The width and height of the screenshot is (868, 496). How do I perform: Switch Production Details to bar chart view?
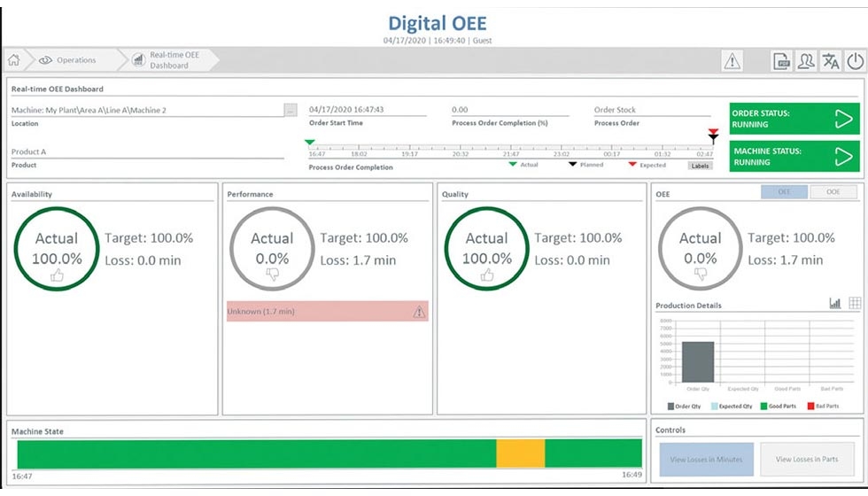[x=834, y=303]
